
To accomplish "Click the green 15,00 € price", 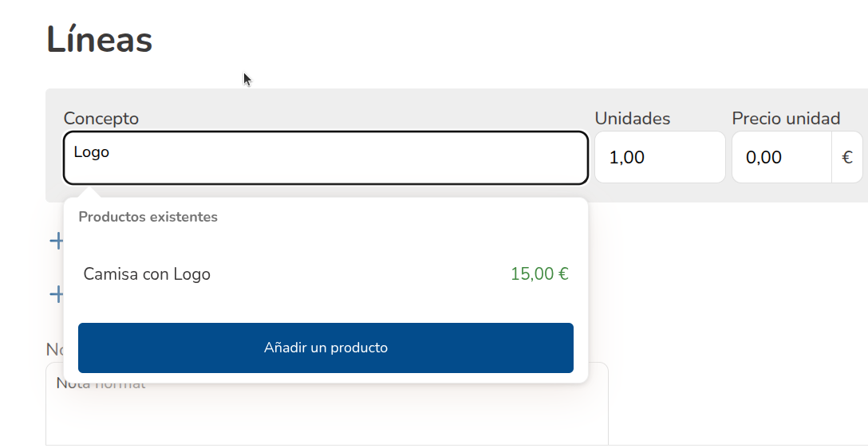I will pyautogui.click(x=539, y=274).
